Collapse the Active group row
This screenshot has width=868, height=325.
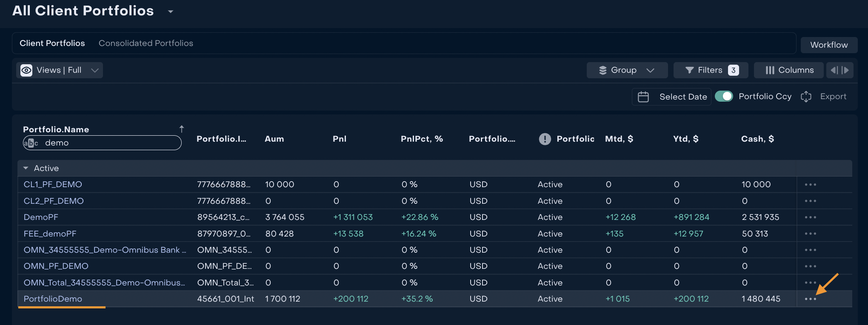coord(26,168)
